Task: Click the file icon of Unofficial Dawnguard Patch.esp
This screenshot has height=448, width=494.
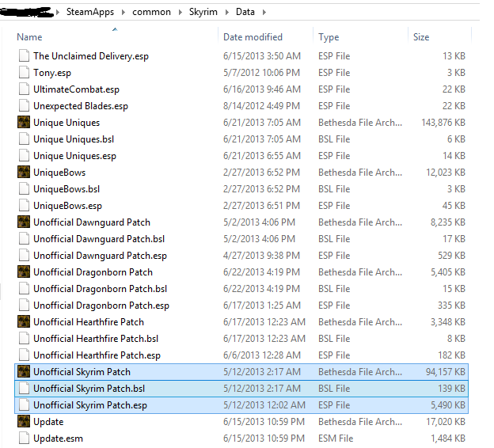Action: click(24, 255)
